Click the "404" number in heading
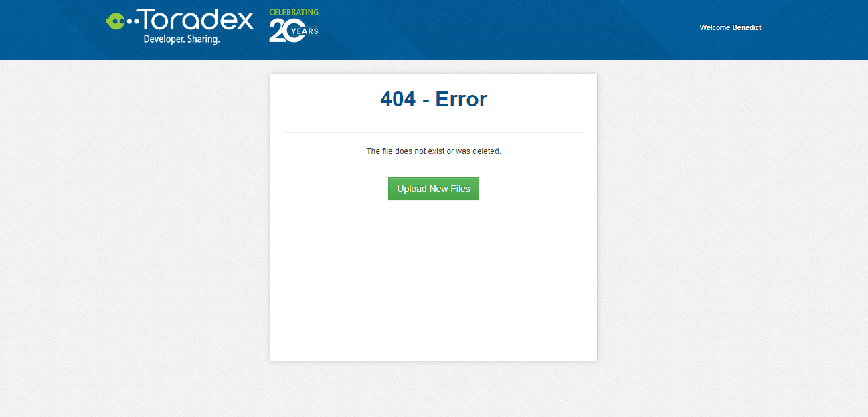Image resolution: width=868 pixels, height=417 pixels. (x=398, y=99)
